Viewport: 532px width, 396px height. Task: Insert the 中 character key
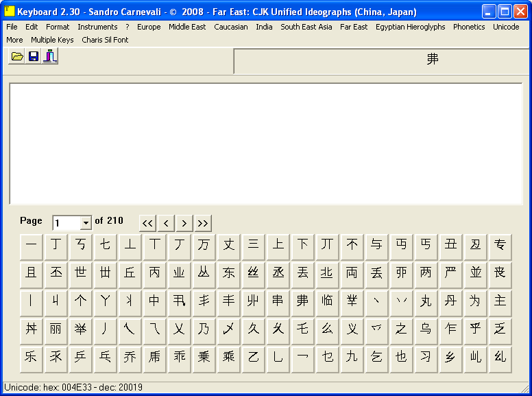[155, 303]
